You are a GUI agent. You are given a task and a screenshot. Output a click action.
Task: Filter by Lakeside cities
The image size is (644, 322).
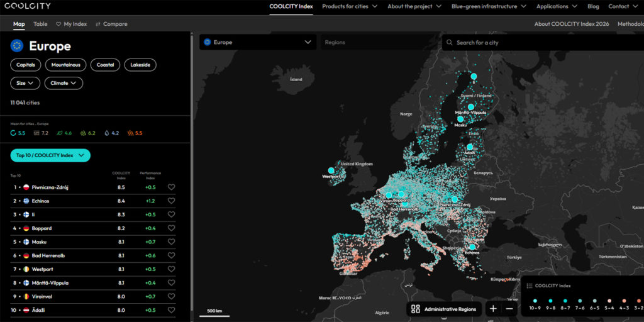140,65
